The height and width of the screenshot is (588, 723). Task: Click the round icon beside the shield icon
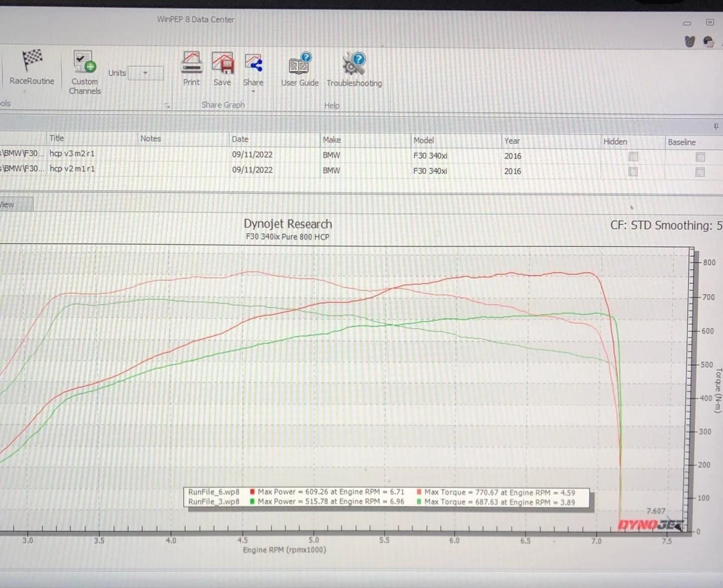click(708, 42)
